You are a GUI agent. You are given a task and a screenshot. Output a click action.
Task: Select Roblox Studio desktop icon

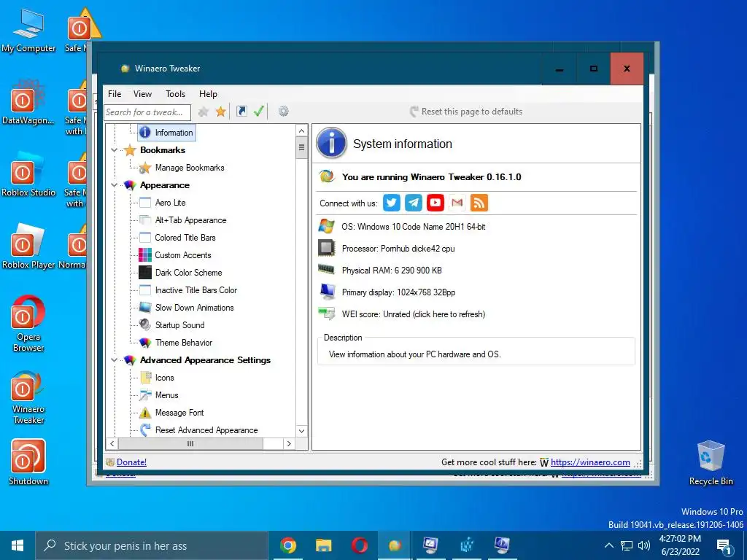click(x=28, y=174)
